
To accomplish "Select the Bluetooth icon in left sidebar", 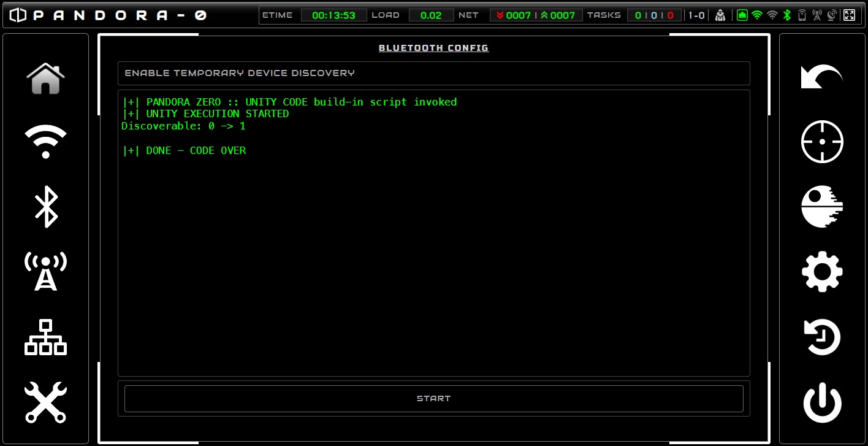I will 45,206.
